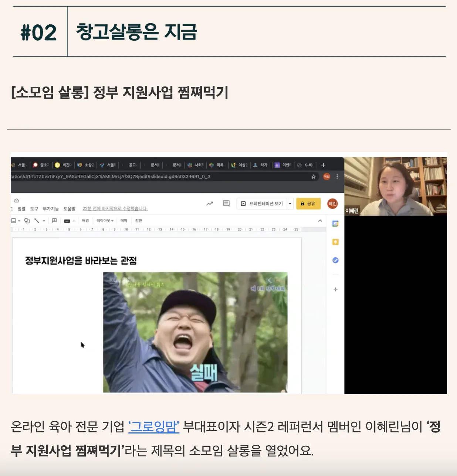Click the slide's 실패 meme image
Viewport: 457px width, 476px height.
point(195,332)
